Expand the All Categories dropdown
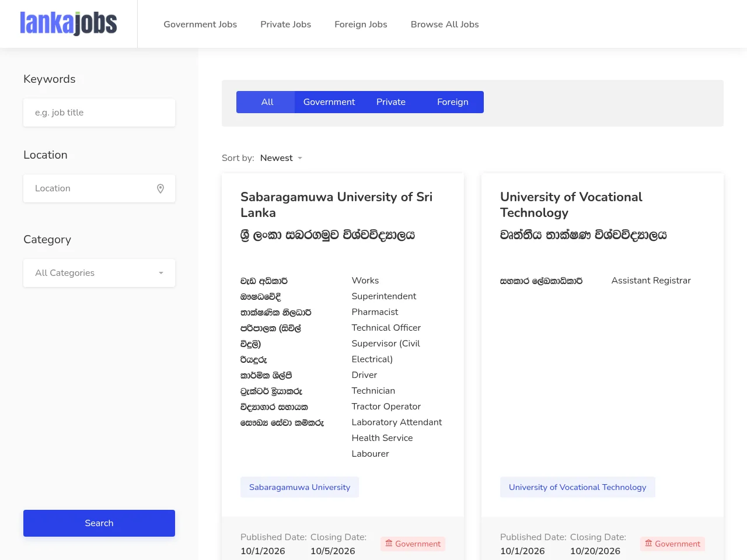 pyautogui.click(x=99, y=273)
